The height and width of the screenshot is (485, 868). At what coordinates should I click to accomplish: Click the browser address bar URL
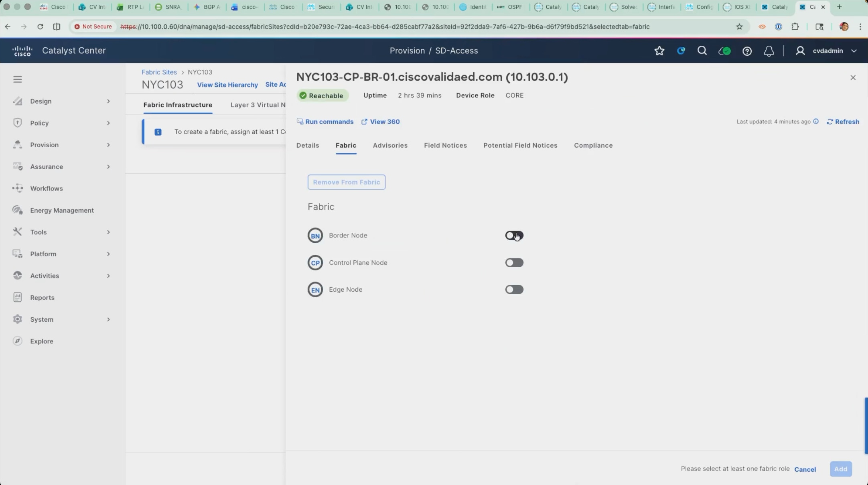[385, 26]
